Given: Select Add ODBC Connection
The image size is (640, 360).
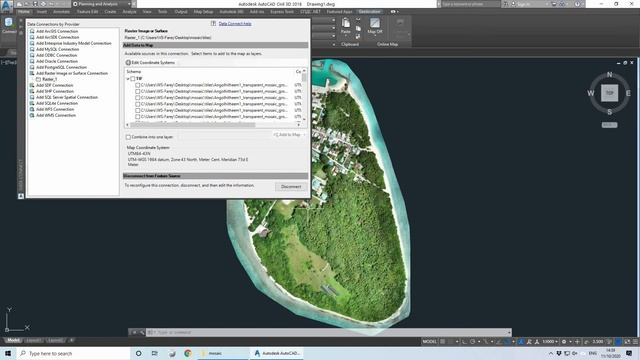Looking at the screenshot, I should pos(56,55).
